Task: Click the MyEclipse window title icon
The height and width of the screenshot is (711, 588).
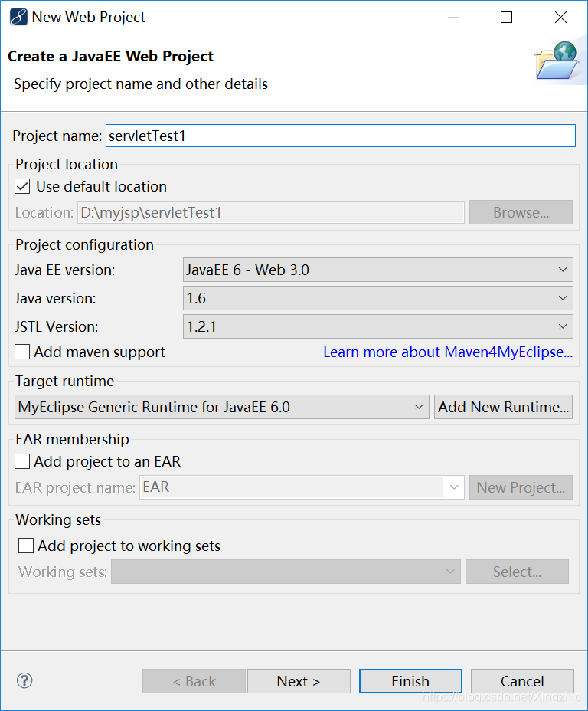Action: pyautogui.click(x=18, y=17)
